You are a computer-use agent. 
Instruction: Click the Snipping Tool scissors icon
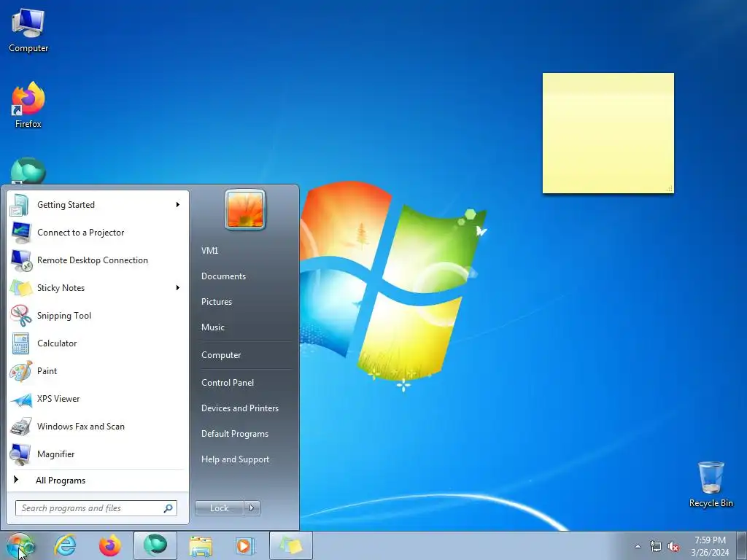point(20,315)
